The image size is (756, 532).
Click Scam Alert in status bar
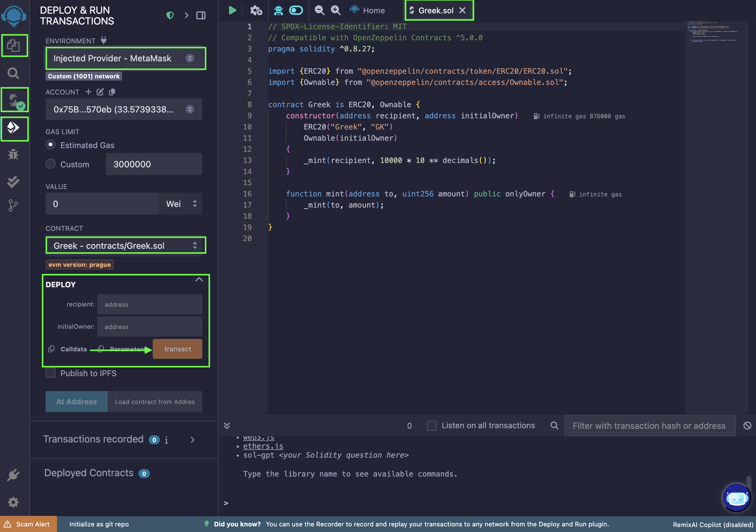[x=28, y=524]
